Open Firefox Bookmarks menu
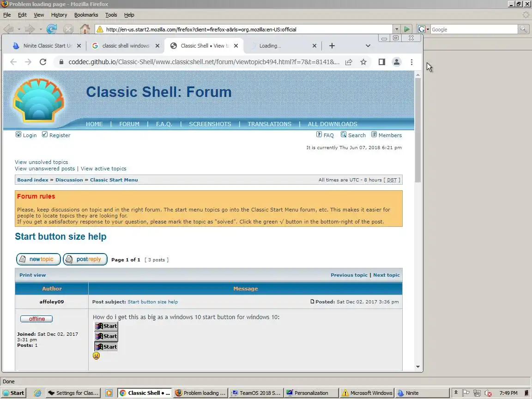Viewport: 532px width, 399px height. coord(86,15)
